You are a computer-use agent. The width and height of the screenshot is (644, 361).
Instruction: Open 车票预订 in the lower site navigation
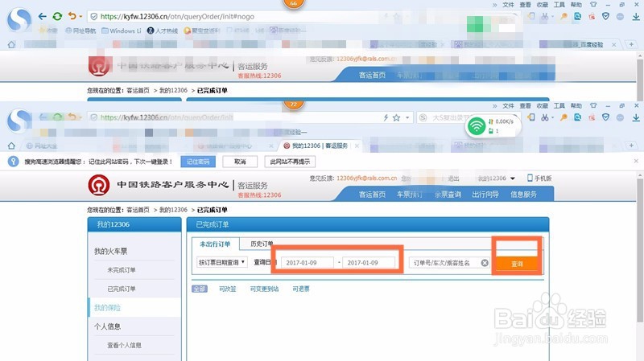pos(410,195)
